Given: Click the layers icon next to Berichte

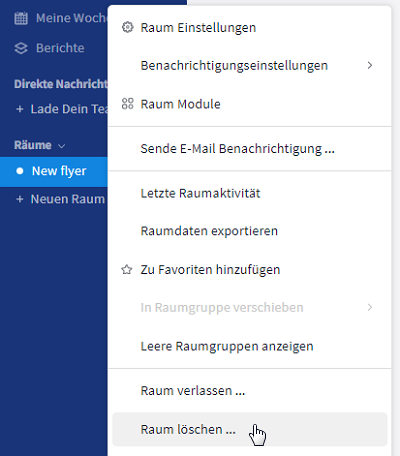Looking at the screenshot, I should [21, 48].
